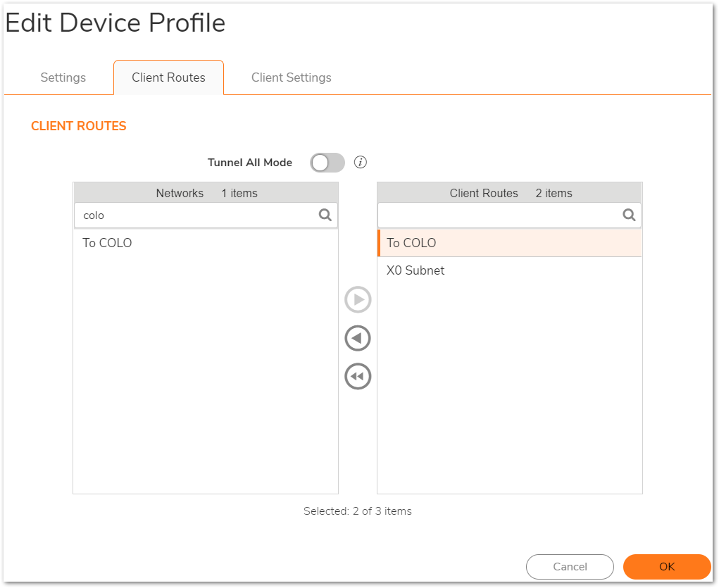Open the Client Settings tab
Screen dimensions: 719x588
pyautogui.click(x=291, y=77)
